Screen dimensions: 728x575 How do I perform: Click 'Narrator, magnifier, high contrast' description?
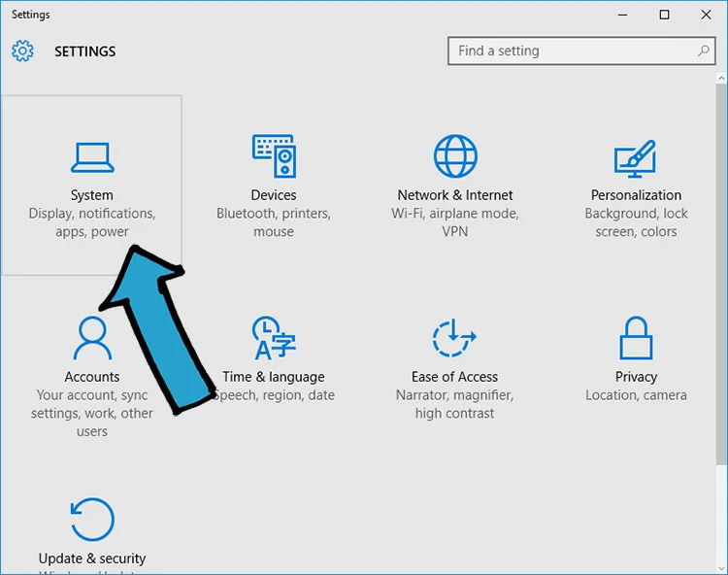coord(454,404)
